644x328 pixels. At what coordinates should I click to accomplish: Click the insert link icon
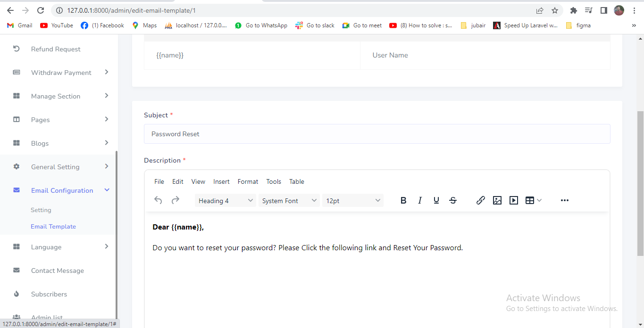point(480,200)
